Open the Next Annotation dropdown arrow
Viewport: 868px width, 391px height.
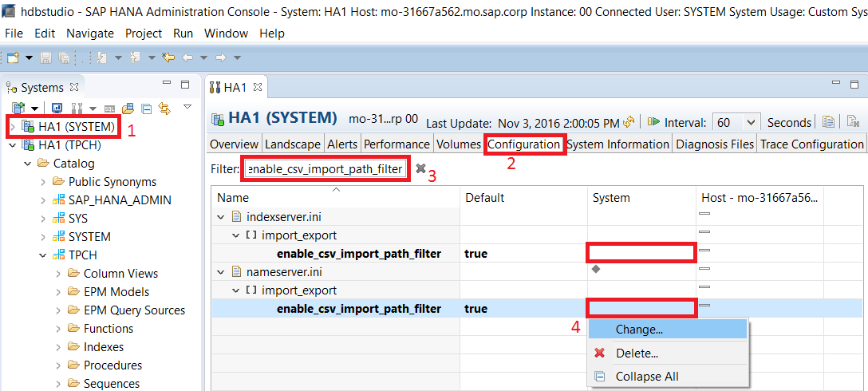click(x=118, y=57)
